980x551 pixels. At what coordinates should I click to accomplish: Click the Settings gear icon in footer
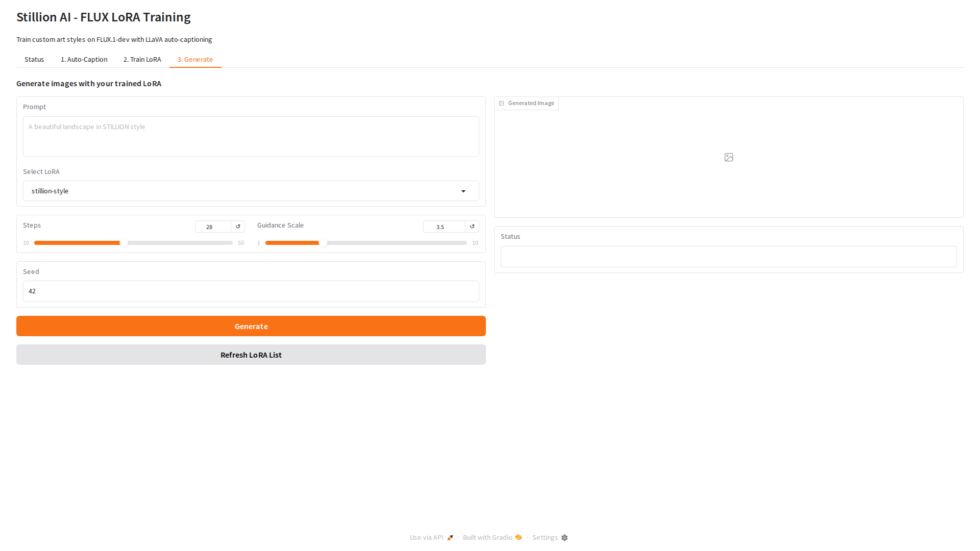565,538
